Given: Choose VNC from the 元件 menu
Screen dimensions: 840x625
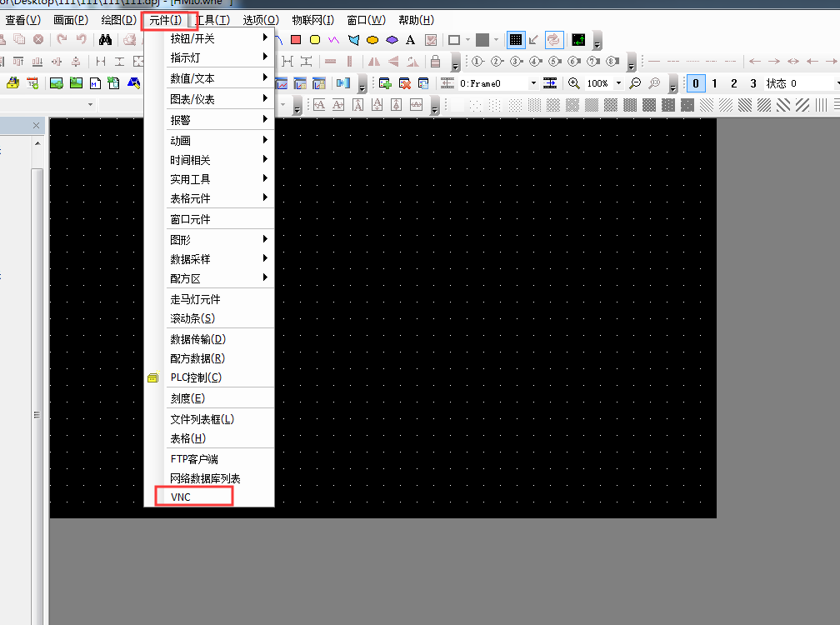Looking at the screenshot, I should click(181, 497).
